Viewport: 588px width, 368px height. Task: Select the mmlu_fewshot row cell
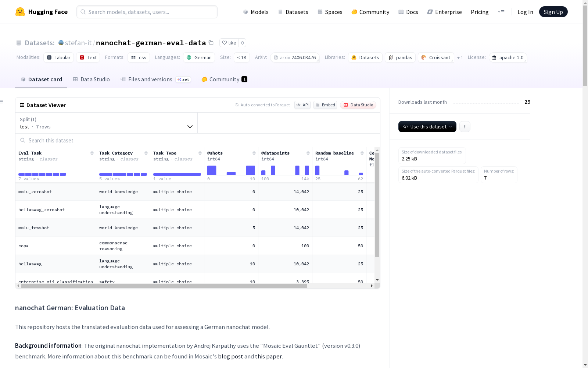[x=56, y=228]
